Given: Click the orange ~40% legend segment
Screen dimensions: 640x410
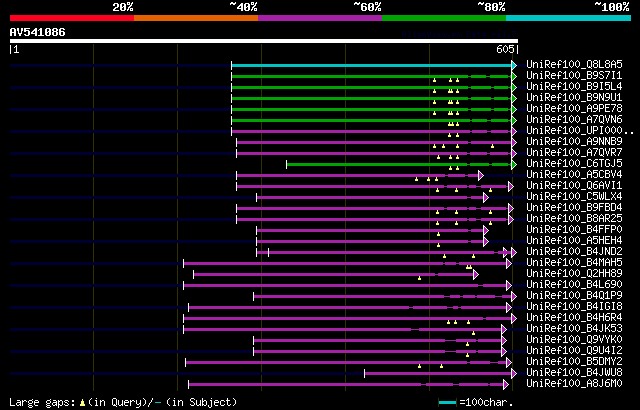Looking at the screenshot, I should [x=196, y=18].
